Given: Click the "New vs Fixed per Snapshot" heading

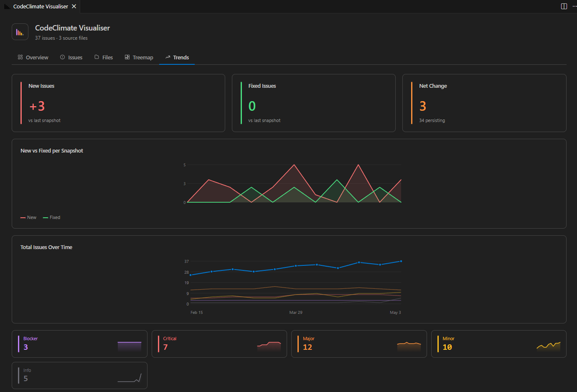Looking at the screenshot, I should tap(52, 151).
